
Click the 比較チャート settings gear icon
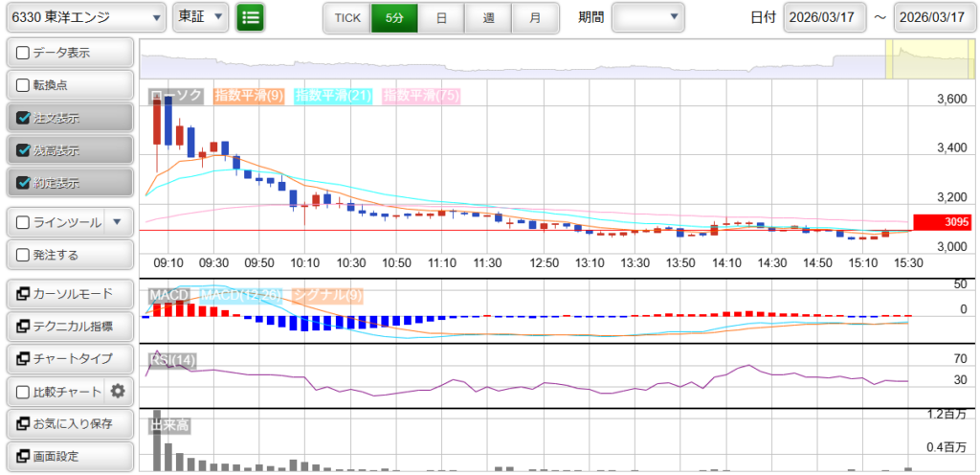pos(118,391)
